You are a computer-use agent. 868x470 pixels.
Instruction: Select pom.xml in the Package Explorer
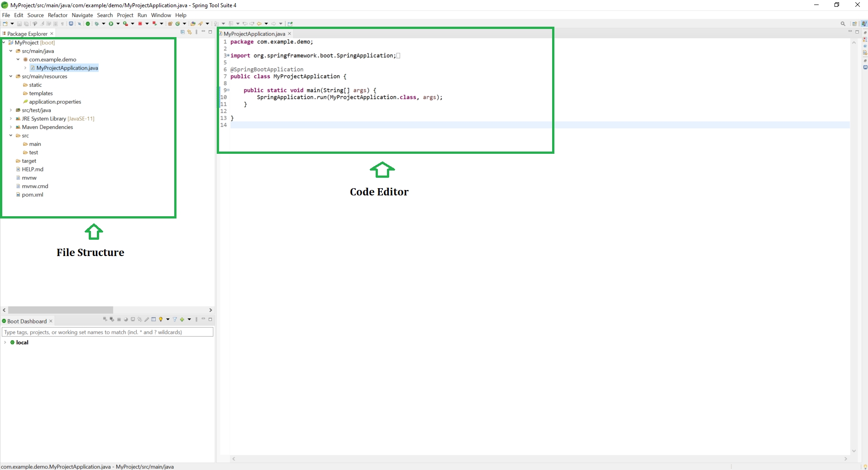pyautogui.click(x=33, y=195)
